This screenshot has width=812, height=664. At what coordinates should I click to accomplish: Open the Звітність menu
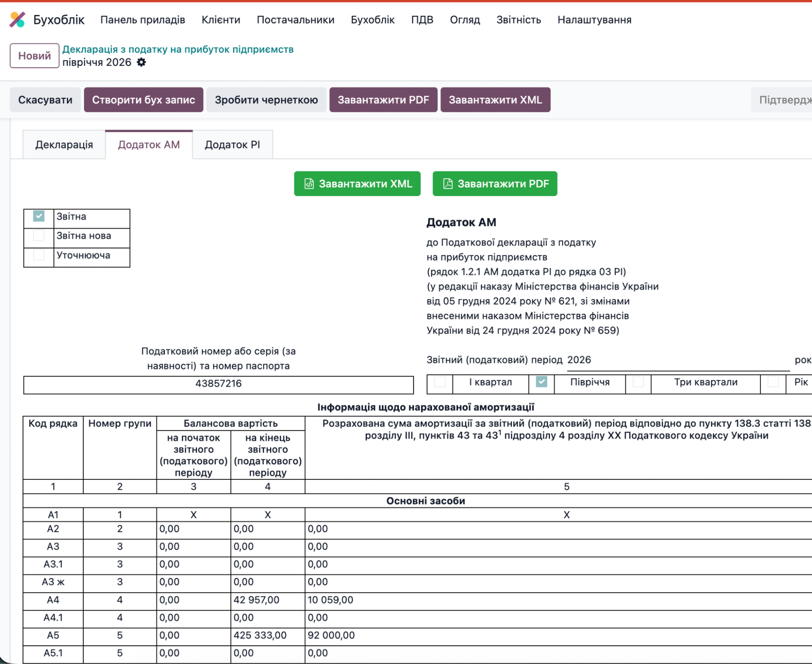pyautogui.click(x=518, y=20)
